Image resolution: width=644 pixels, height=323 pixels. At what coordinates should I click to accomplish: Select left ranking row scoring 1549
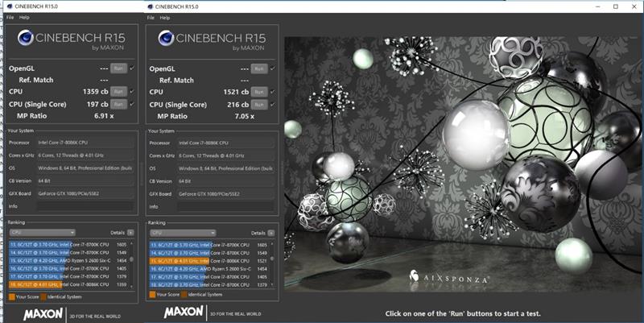coord(68,252)
